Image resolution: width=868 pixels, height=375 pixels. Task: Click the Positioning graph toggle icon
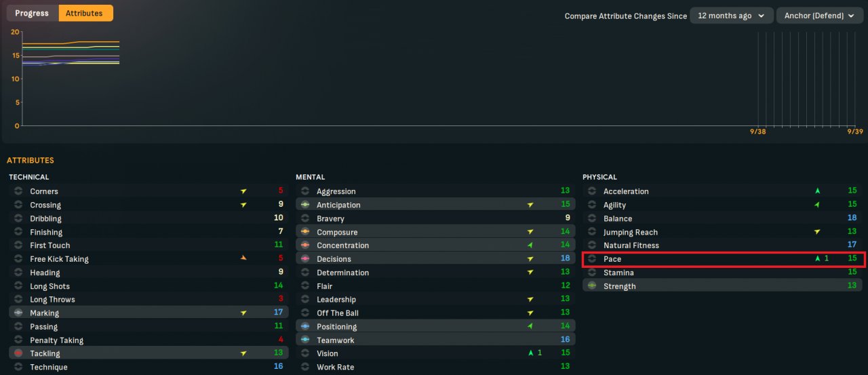coord(304,326)
